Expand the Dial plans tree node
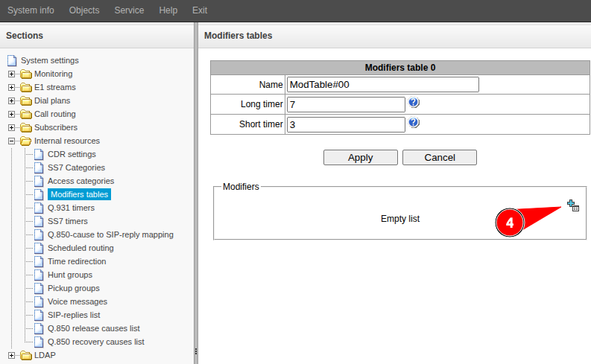This screenshot has height=364, width=591. tap(11, 101)
